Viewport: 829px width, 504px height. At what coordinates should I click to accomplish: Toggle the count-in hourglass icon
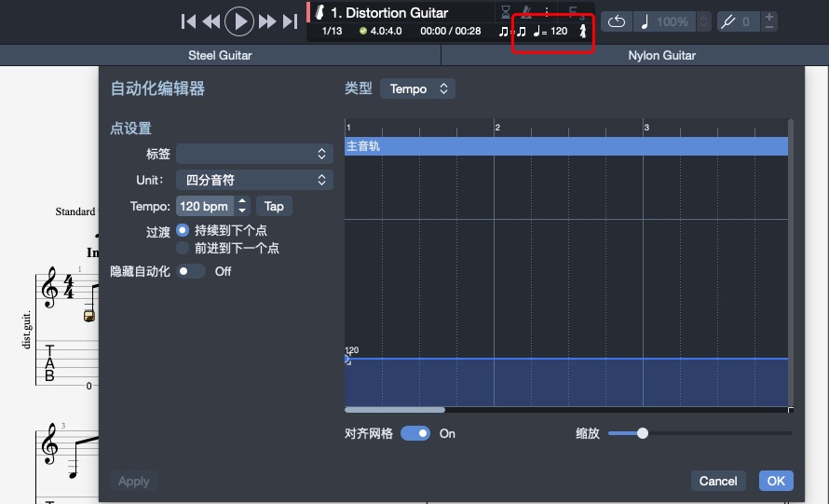506,11
